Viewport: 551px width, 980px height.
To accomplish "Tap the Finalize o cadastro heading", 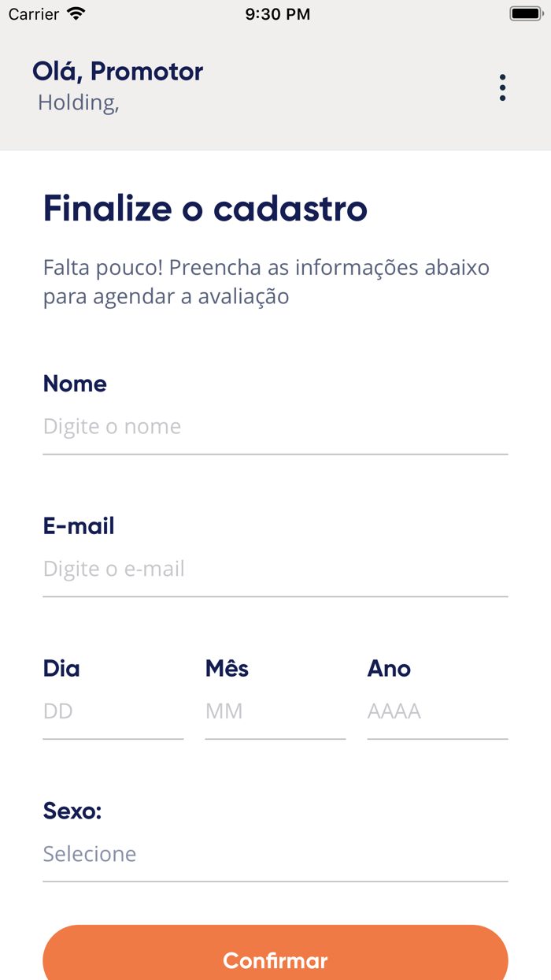I will pos(205,209).
